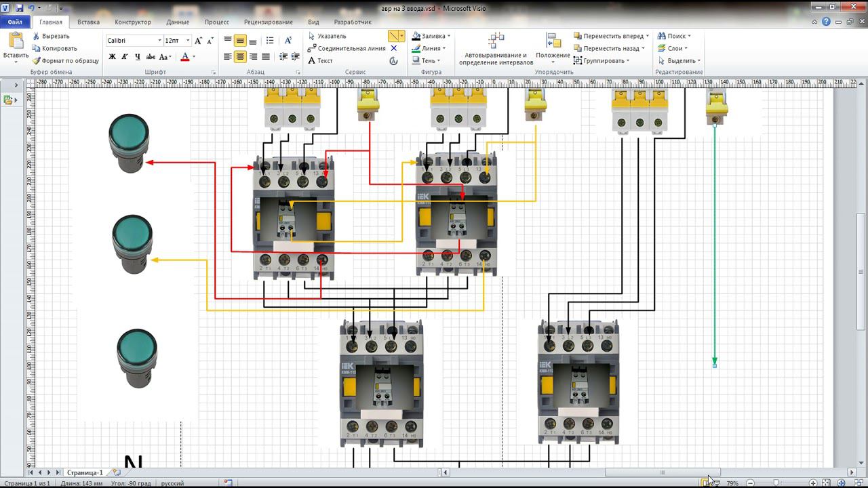Open the Конструктор ribbon tab
This screenshot has width=868, height=488.
point(133,22)
